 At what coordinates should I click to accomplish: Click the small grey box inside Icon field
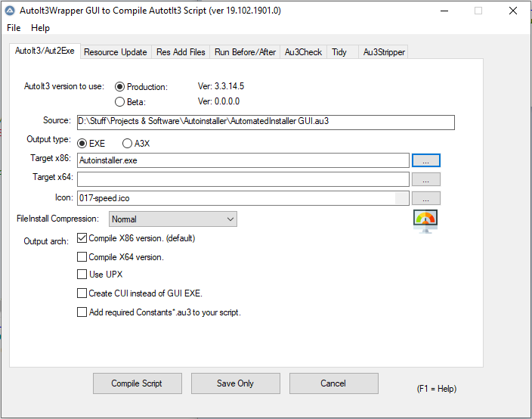click(x=401, y=198)
